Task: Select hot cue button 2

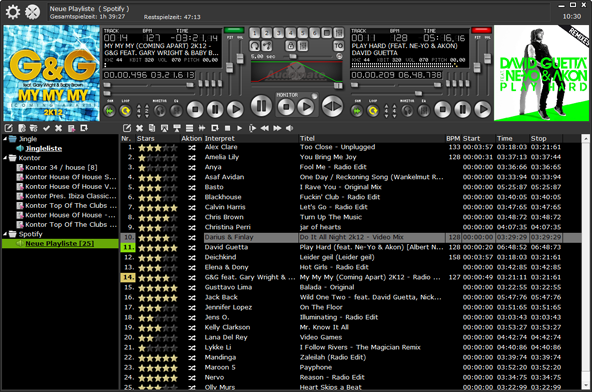Action: 267,33
